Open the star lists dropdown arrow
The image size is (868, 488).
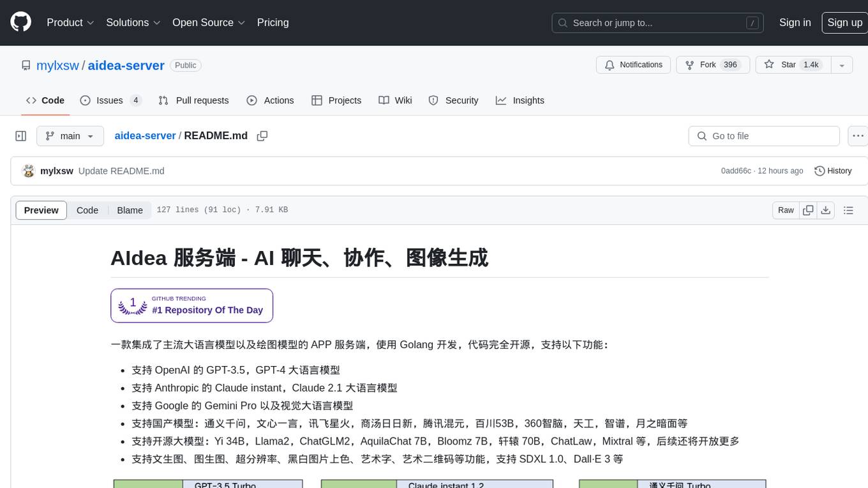tap(842, 65)
